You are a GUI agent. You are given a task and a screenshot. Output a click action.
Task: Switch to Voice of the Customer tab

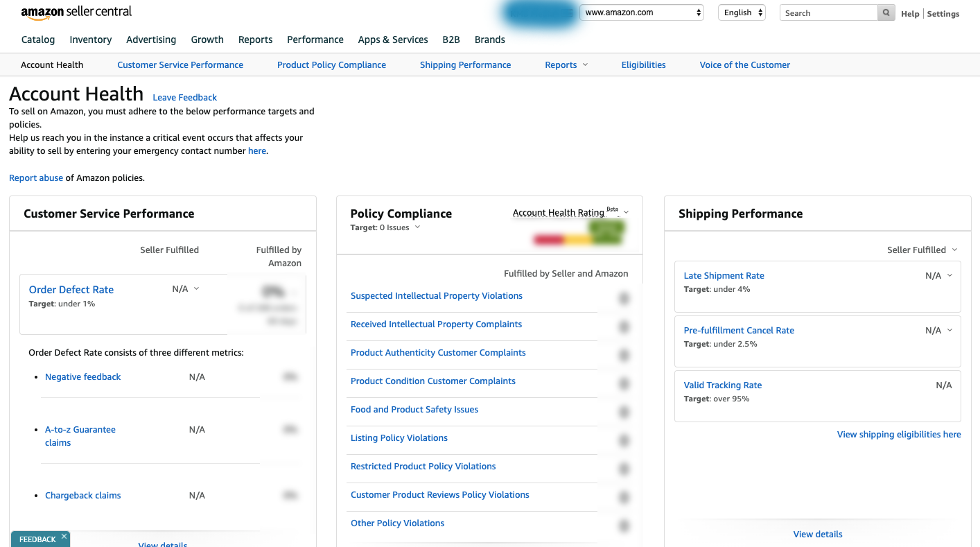pyautogui.click(x=744, y=64)
